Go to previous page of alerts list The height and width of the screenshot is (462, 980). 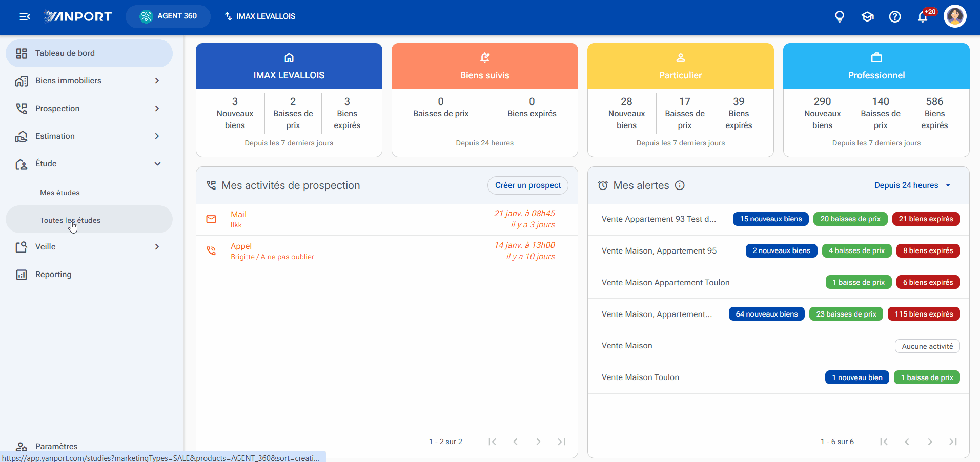coord(907,442)
